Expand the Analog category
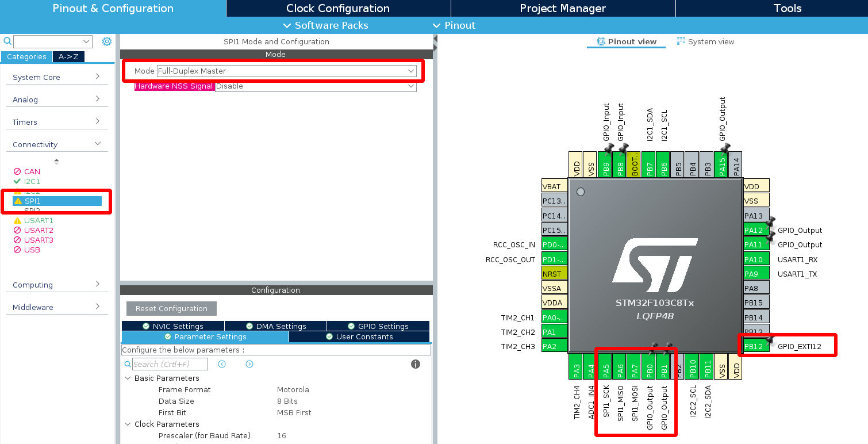The width and height of the screenshot is (868, 444). tap(57, 99)
